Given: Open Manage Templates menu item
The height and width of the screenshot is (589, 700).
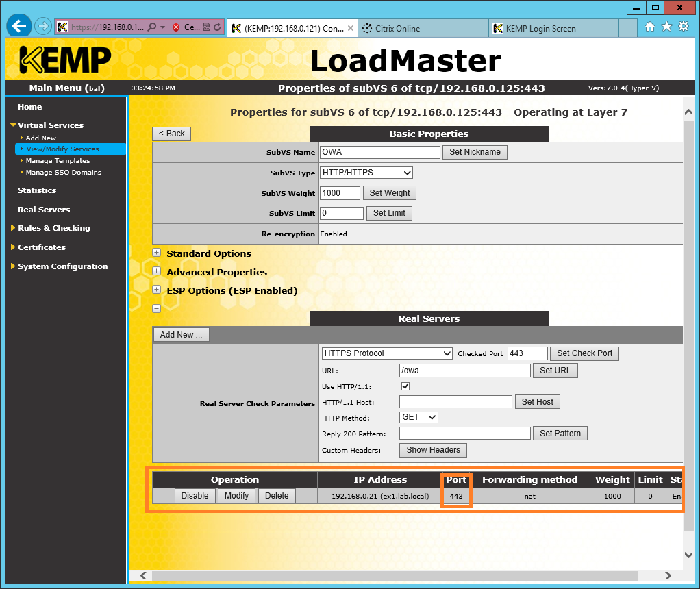Looking at the screenshot, I should [x=58, y=161].
